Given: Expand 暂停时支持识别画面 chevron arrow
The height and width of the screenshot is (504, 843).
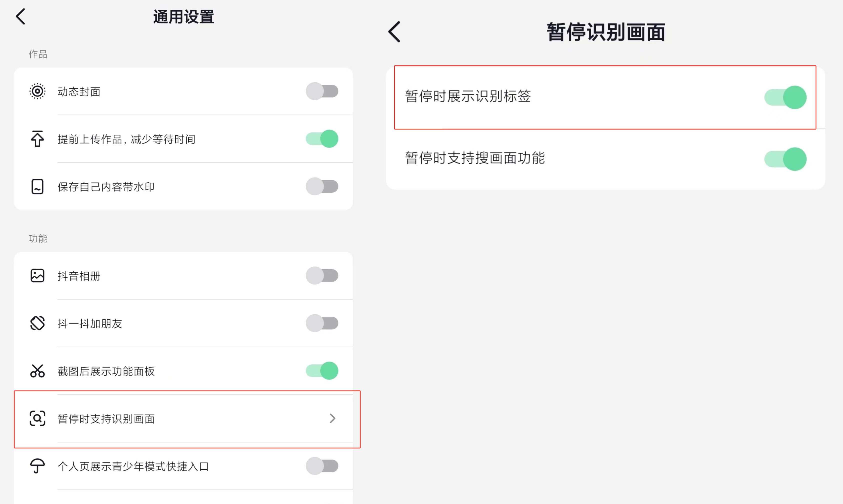Looking at the screenshot, I should 332,418.
